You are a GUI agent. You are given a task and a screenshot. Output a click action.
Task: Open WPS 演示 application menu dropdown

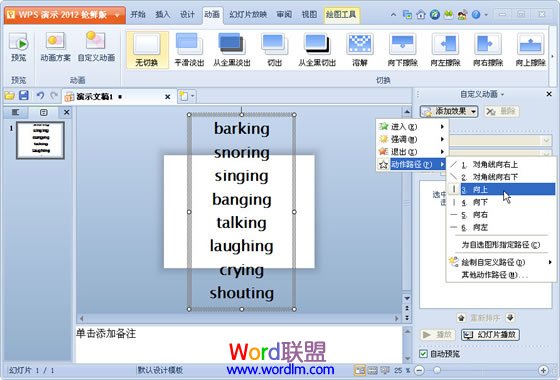point(117,15)
